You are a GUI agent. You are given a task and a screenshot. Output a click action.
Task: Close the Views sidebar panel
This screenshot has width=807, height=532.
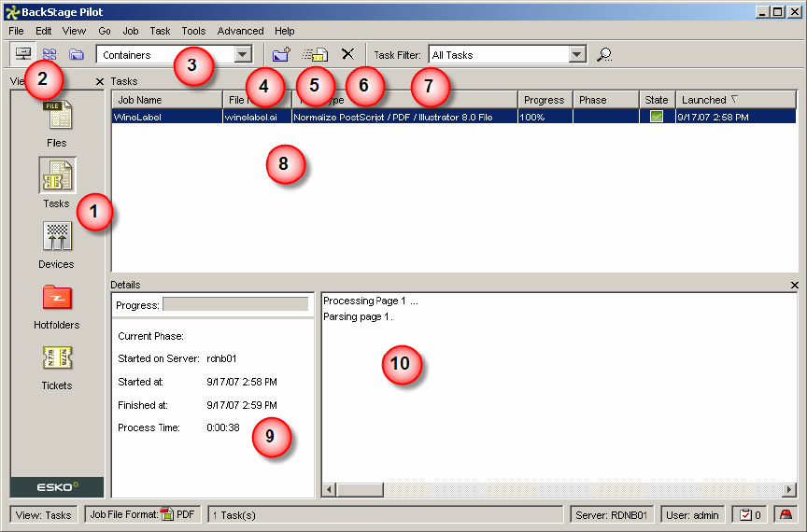pyautogui.click(x=100, y=81)
